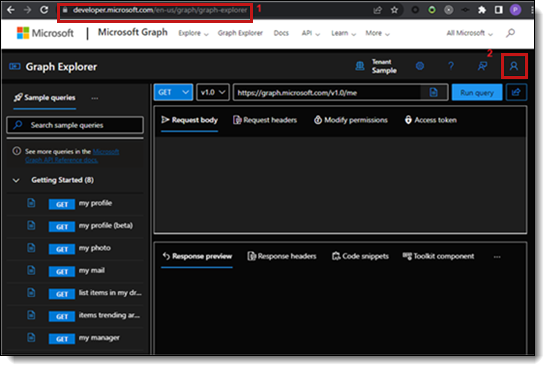This screenshot has width=550, height=371.
Task: Click the Search sample queries box
Action: [75, 125]
